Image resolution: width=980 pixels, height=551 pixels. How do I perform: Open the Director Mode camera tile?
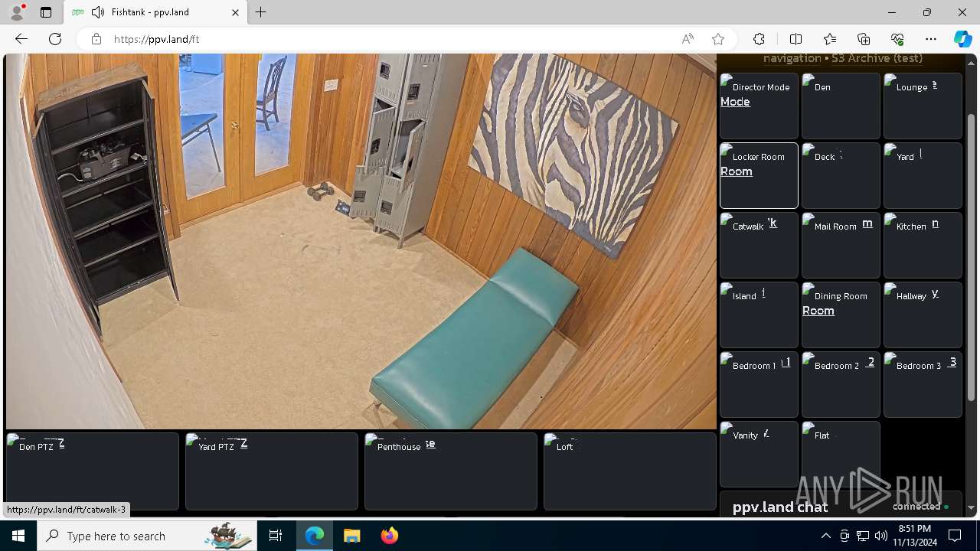[x=759, y=106]
